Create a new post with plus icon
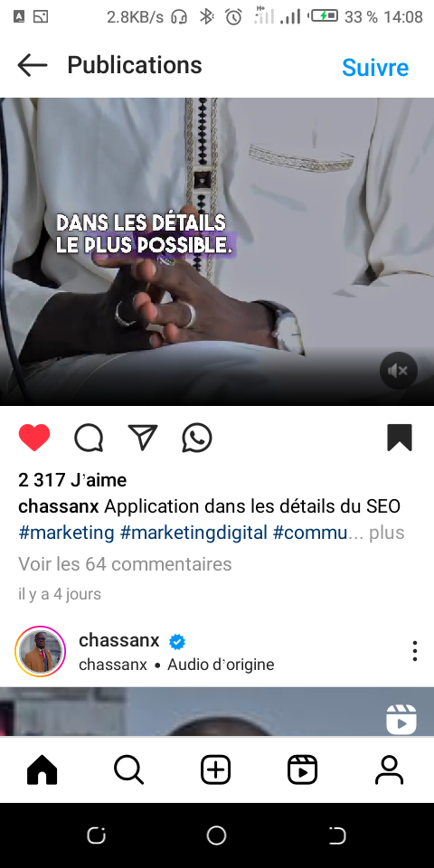The height and width of the screenshot is (868, 434). click(x=215, y=769)
